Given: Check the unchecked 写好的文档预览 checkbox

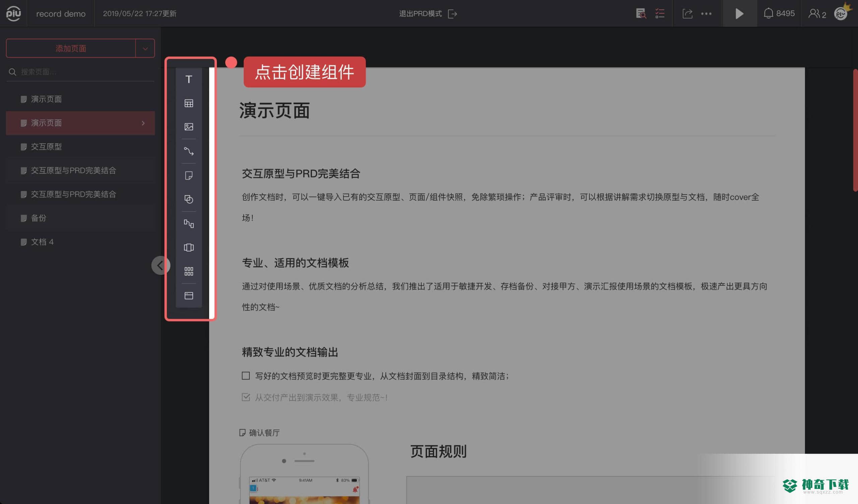Looking at the screenshot, I should [x=245, y=375].
